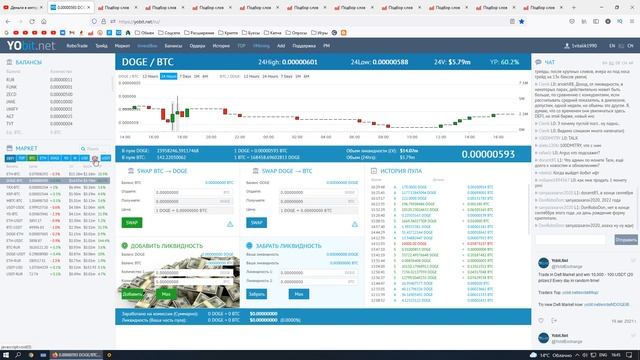Switch site language to CN
Viewport: 640px width, 360px height.
click(631, 46)
